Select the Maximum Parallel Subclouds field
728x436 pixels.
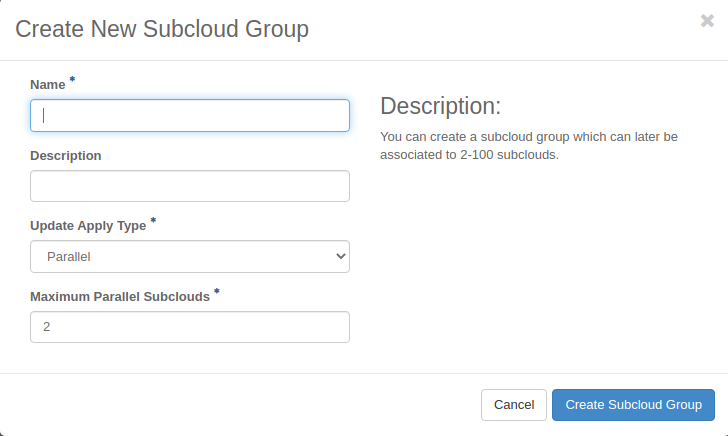coord(190,327)
